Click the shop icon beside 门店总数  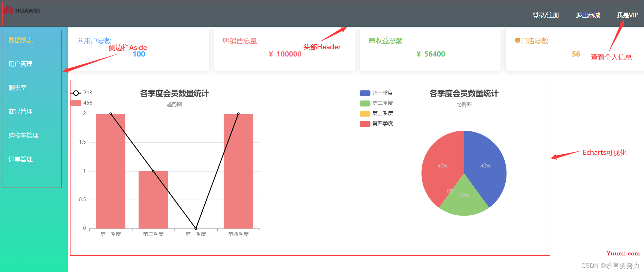[x=518, y=41]
